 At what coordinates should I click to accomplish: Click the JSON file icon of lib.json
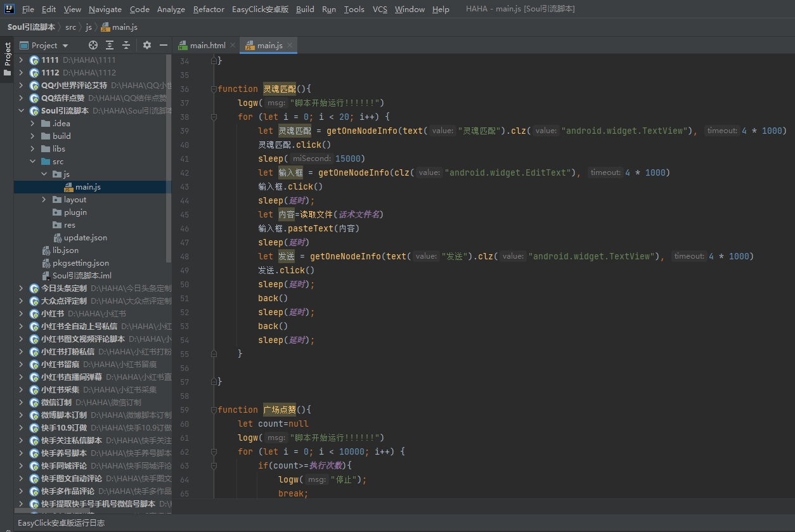point(46,250)
